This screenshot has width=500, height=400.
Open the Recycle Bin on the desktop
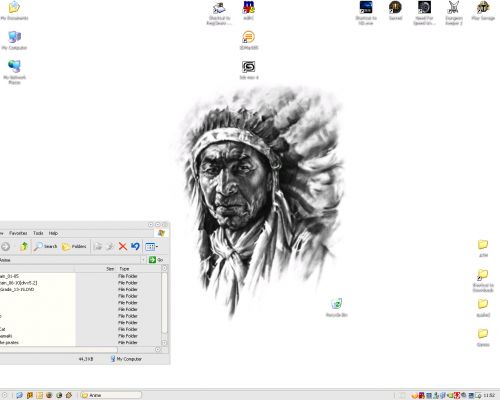tap(337, 307)
